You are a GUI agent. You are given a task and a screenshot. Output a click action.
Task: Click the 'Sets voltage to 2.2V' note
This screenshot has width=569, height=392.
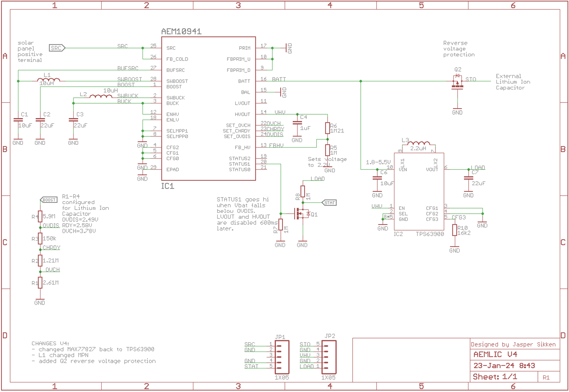(327, 162)
